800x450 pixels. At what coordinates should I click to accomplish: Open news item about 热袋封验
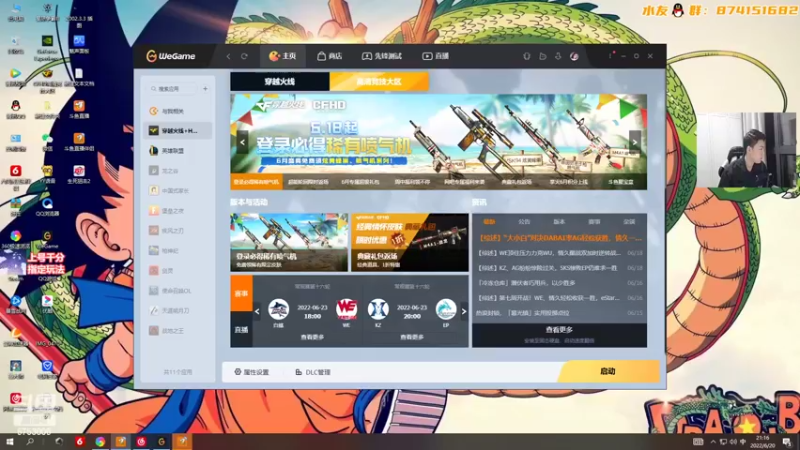[x=560, y=313]
